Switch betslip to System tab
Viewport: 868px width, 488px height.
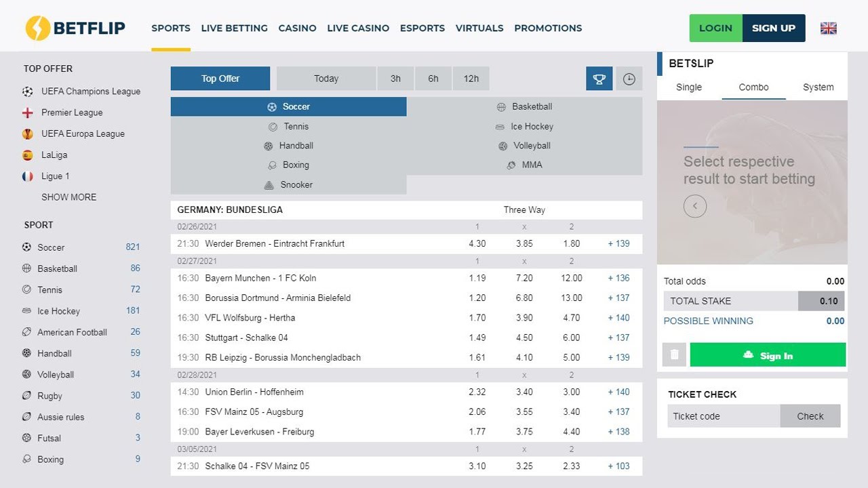point(818,87)
